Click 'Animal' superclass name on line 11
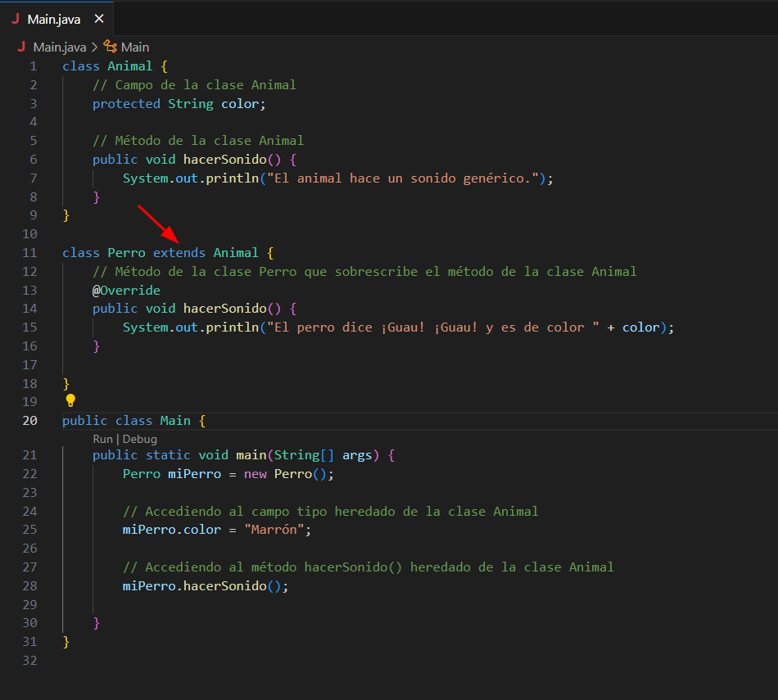Screen dimensions: 778x700 236,253
